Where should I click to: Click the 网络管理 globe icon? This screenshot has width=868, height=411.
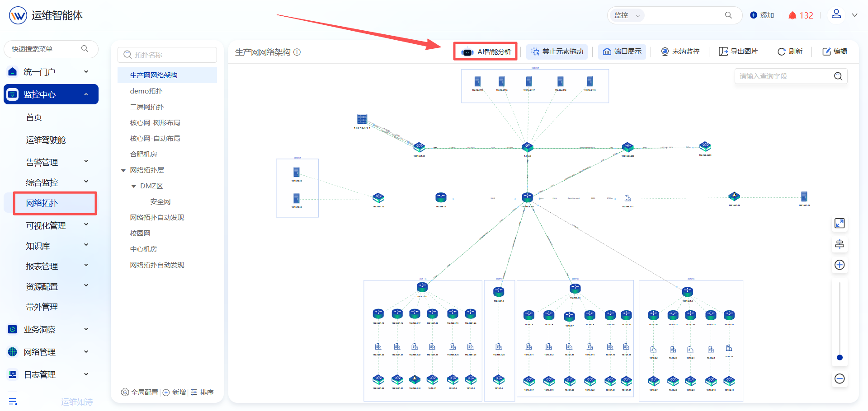point(13,352)
